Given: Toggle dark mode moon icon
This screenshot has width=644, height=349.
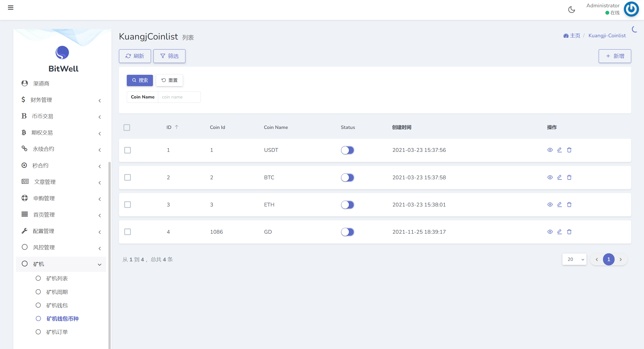Looking at the screenshot, I should [572, 10].
